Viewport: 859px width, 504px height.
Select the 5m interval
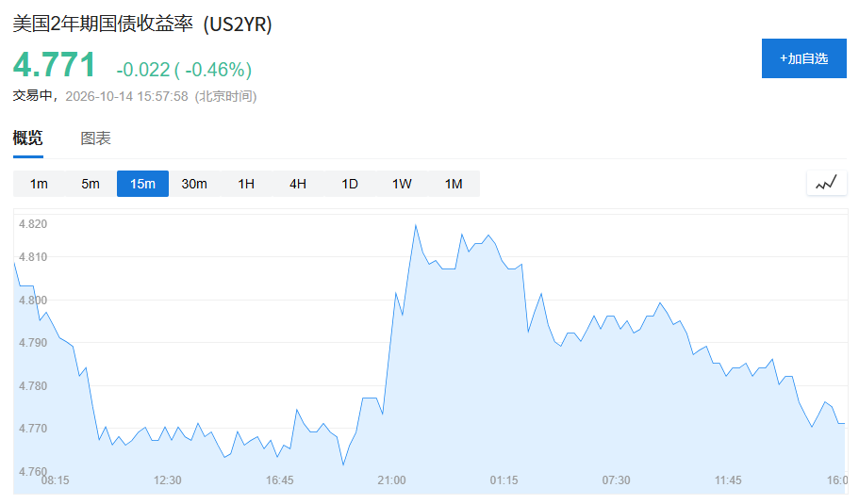point(91,184)
